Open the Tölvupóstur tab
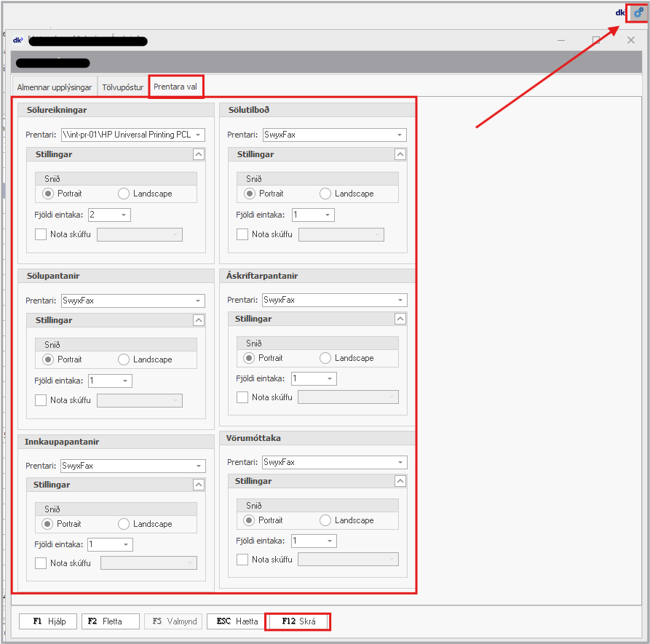650x644 pixels. coord(122,87)
